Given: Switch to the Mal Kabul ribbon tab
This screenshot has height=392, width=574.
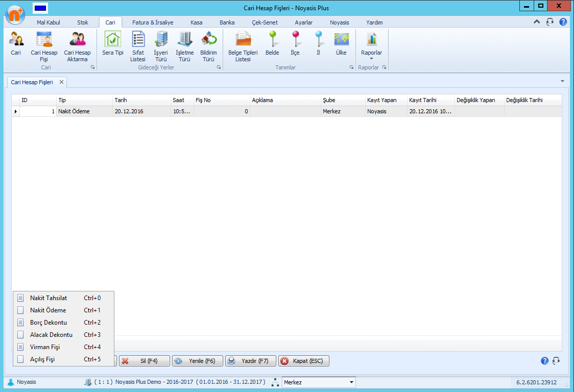Looking at the screenshot, I should (x=49, y=22).
